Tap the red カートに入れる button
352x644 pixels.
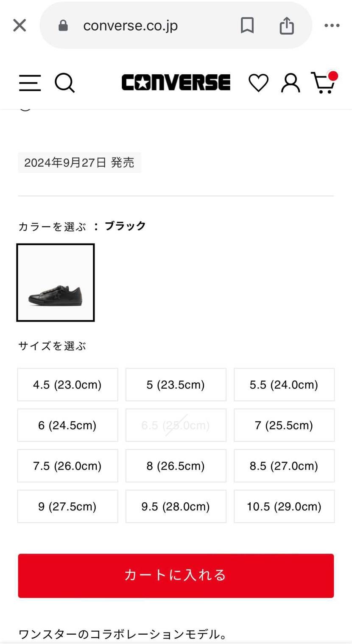(176, 576)
